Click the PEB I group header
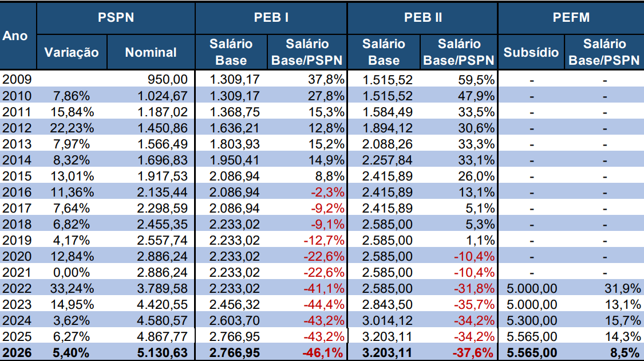Image resolution: width=644 pixels, height=361 pixels. [x=271, y=17]
